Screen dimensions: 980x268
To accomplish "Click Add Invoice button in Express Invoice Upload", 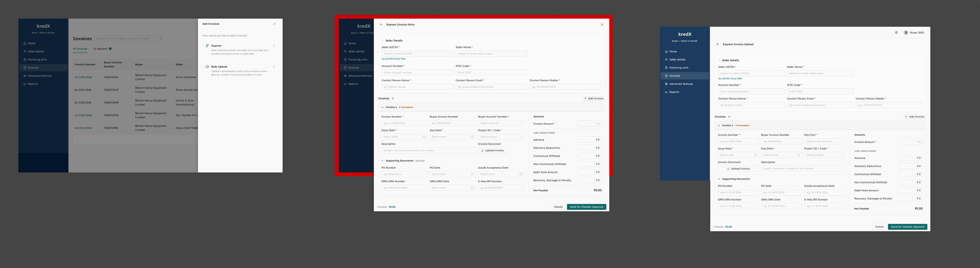I will pos(915,117).
